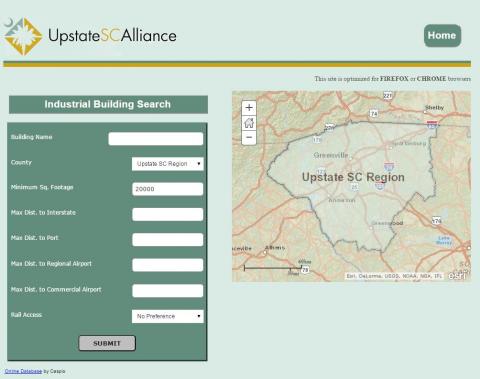The image size is (480, 379).
Task: Expand the Rail Access dropdown
Action: 168,316
